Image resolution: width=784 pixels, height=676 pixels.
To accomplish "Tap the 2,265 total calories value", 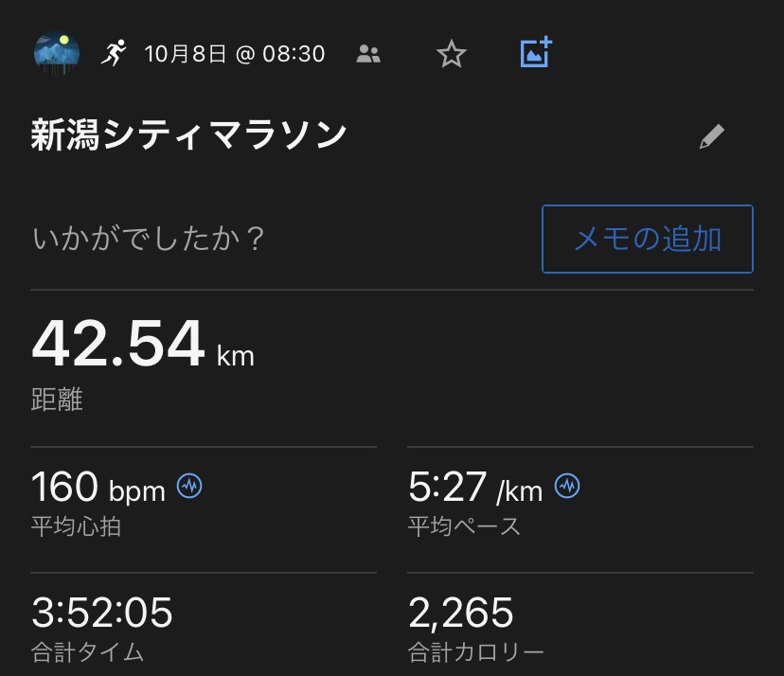I will tap(461, 614).
